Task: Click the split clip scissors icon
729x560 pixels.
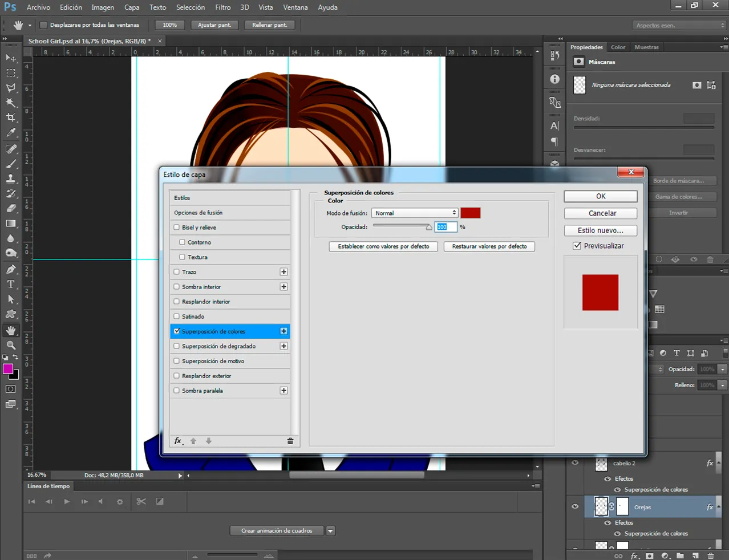Action: (x=141, y=501)
